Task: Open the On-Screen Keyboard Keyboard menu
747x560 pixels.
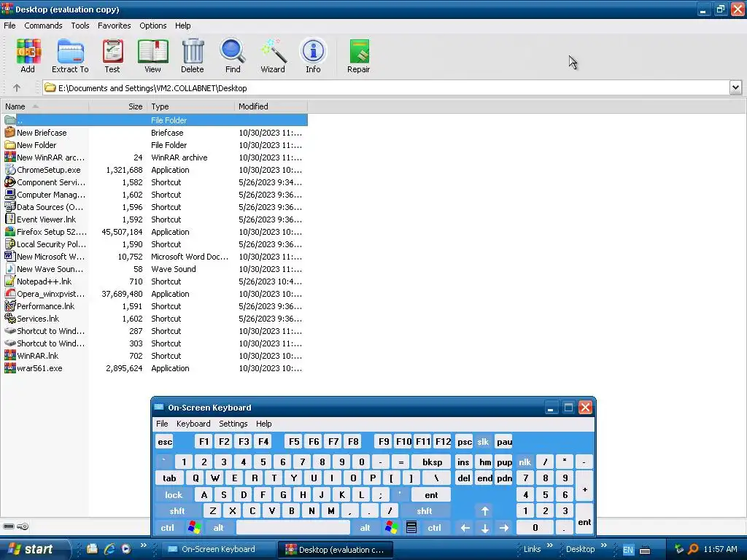Action: coord(193,424)
